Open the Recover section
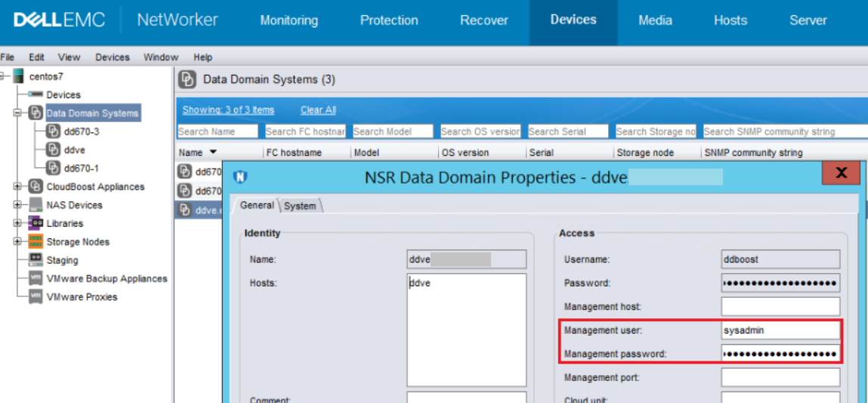 [x=483, y=20]
